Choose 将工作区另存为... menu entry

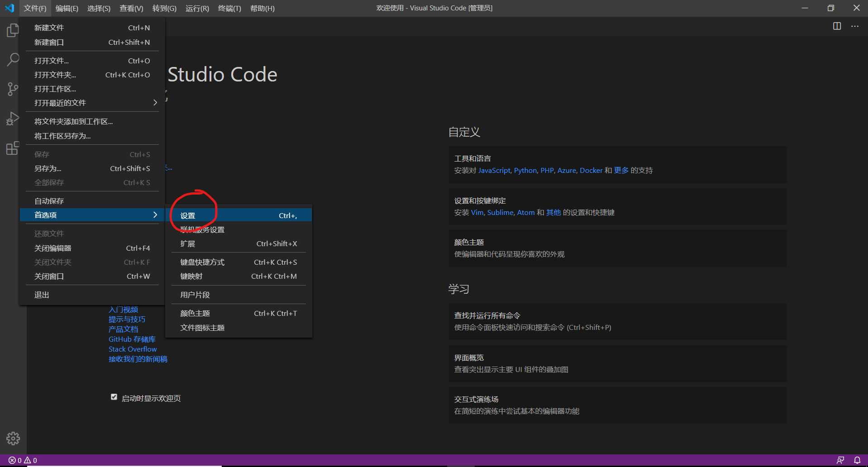tap(92, 136)
